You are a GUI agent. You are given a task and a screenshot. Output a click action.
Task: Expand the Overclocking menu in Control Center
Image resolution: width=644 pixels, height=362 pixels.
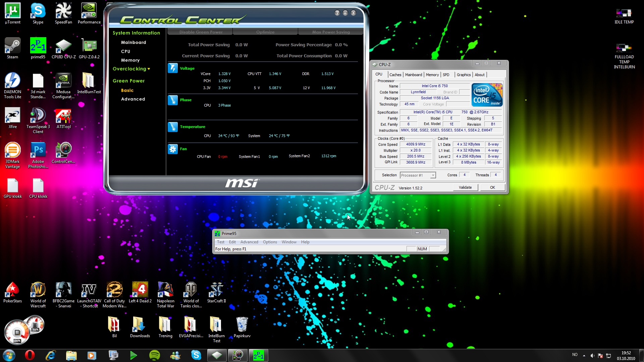[x=131, y=69]
